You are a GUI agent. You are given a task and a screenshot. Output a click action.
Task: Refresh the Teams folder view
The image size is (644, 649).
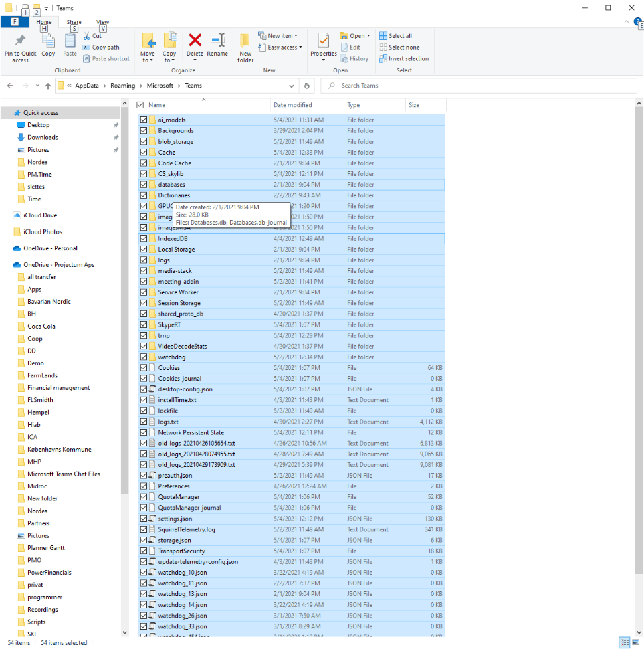306,86
